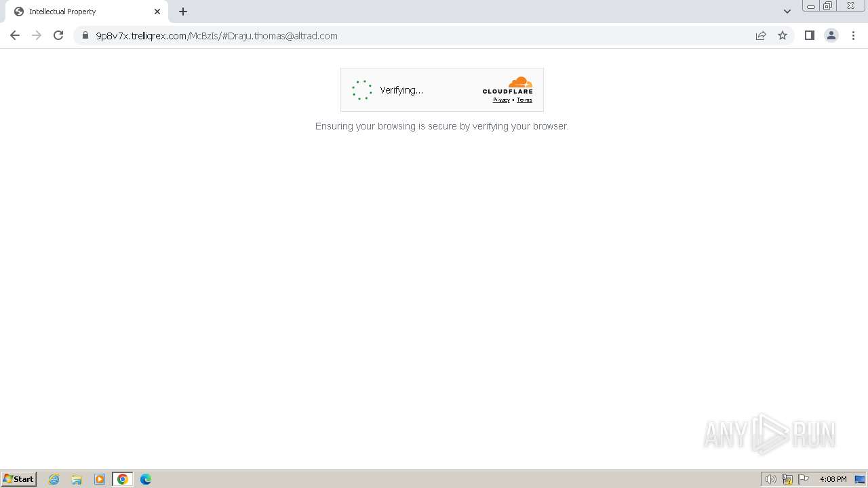Viewport: 868px width, 488px height.
Task: Close the Intellectual Property tab
Action: pos(157,12)
